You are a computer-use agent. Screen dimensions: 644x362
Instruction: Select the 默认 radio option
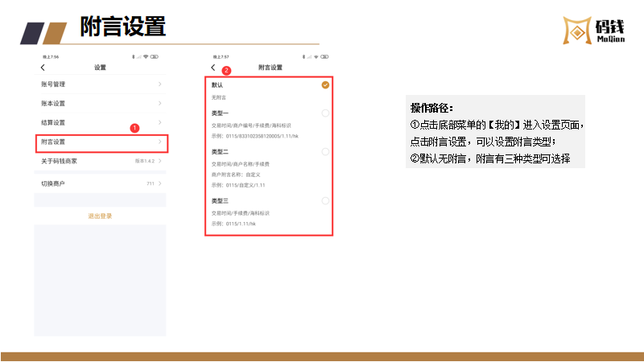(325, 84)
